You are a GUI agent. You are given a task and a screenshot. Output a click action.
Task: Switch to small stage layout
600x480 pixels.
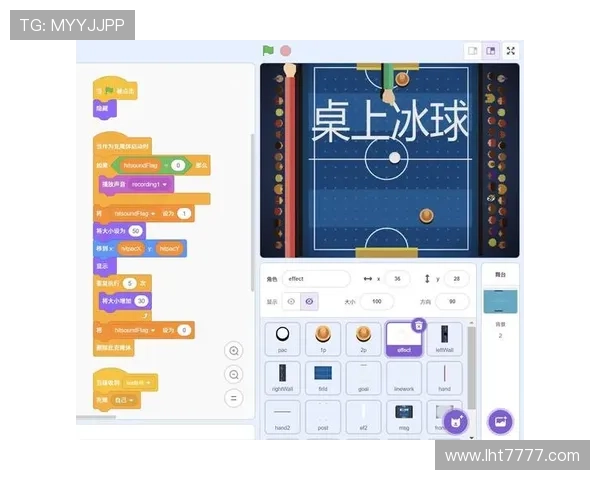(x=473, y=51)
